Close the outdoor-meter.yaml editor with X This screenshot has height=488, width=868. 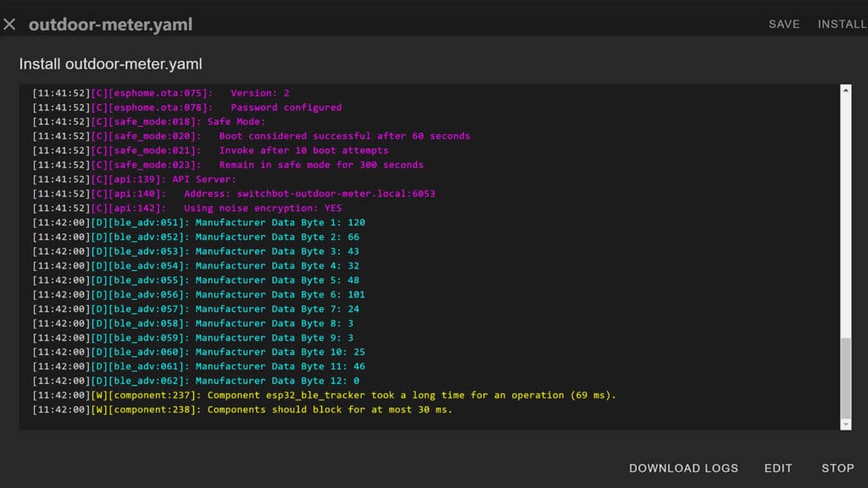point(9,25)
